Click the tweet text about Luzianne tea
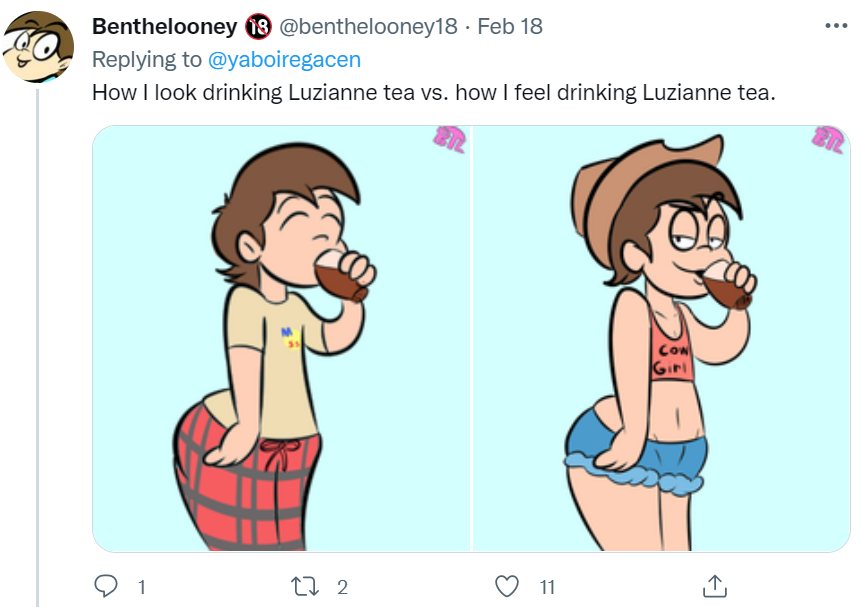Viewport: 862px width, 607px height. tap(434, 92)
